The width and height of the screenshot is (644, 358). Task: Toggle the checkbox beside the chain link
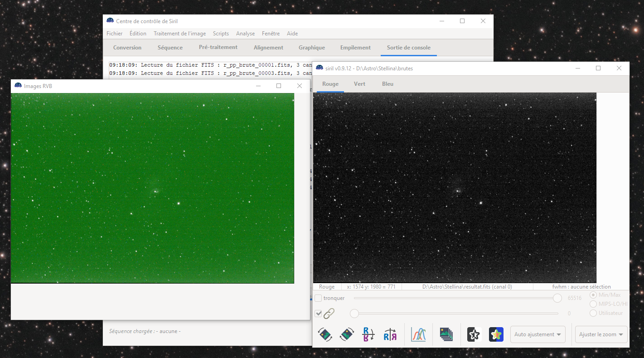(x=318, y=313)
